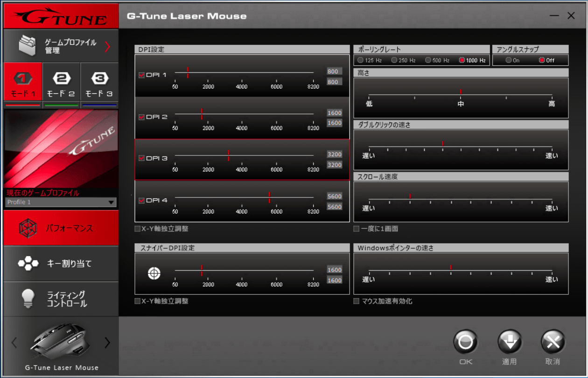Expand game profile management with red chevron
The image size is (588, 378).
[x=107, y=46]
